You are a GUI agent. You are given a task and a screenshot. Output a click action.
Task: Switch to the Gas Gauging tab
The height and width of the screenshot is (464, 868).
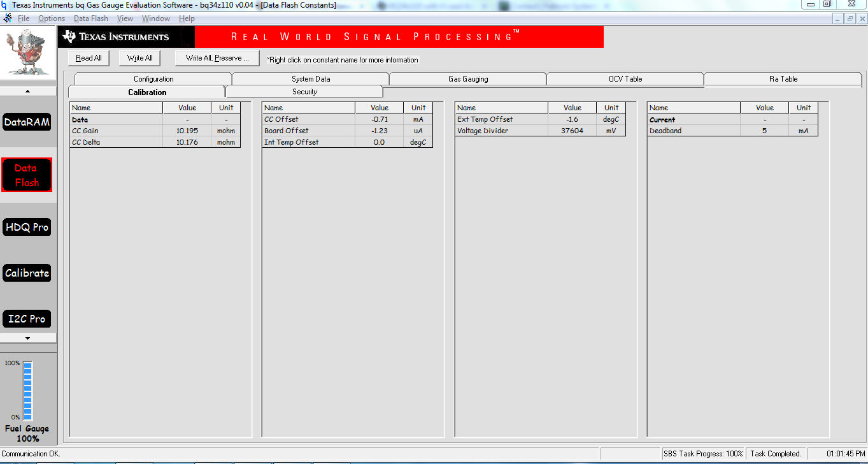click(468, 79)
